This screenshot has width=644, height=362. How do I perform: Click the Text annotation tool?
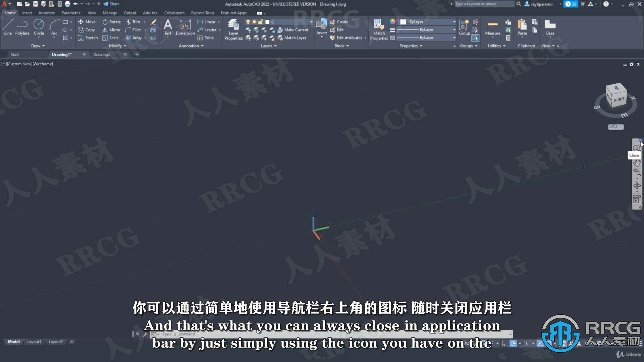click(x=168, y=27)
